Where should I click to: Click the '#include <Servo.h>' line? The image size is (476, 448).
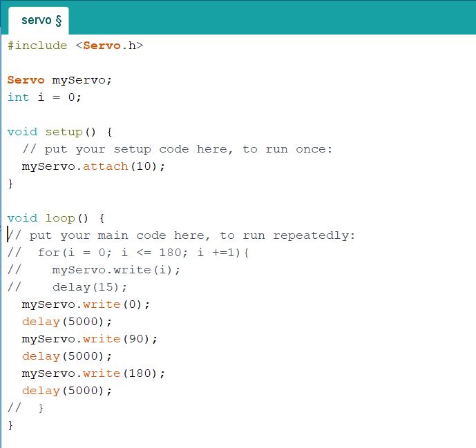(75, 46)
